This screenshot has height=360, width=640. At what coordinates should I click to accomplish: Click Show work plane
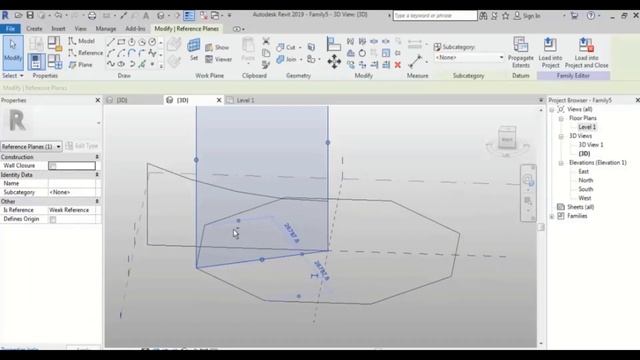coord(217,47)
